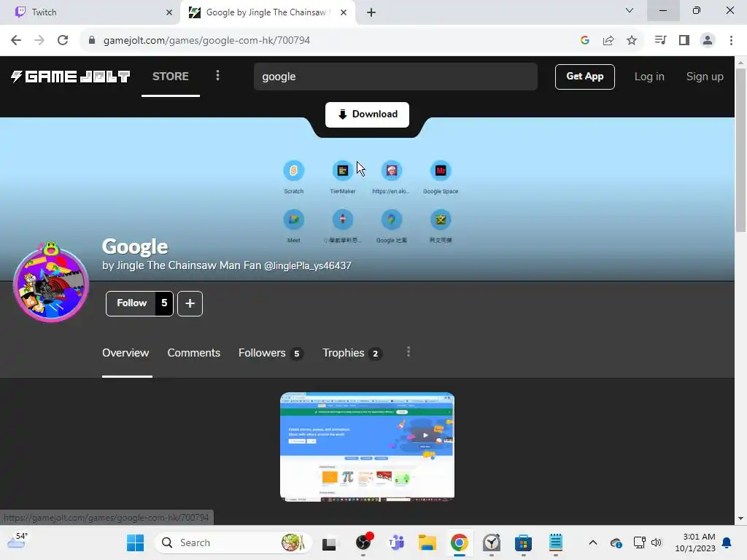Share this page icon
747x560 pixels.
tap(608, 41)
